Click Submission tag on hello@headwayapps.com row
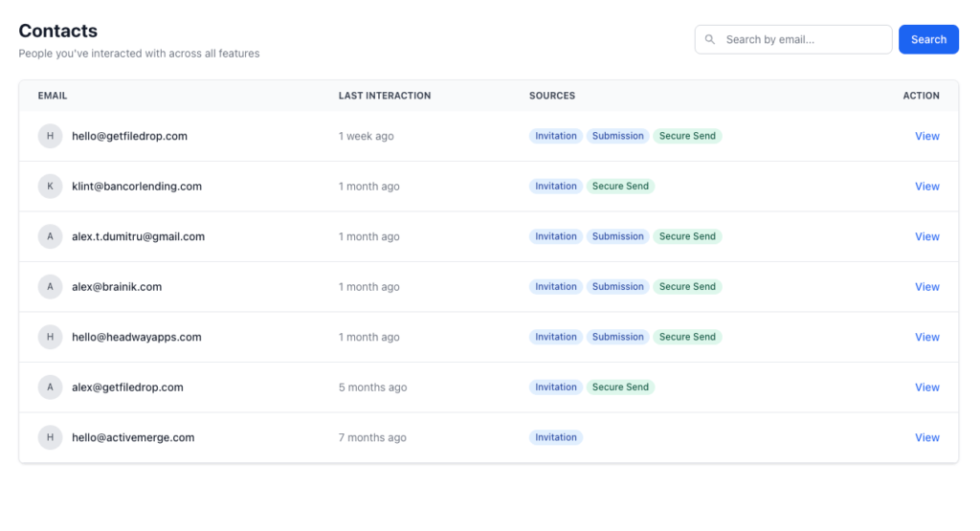Image resolution: width=980 pixels, height=531 pixels. pyautogui.click(x=617, y=337)
